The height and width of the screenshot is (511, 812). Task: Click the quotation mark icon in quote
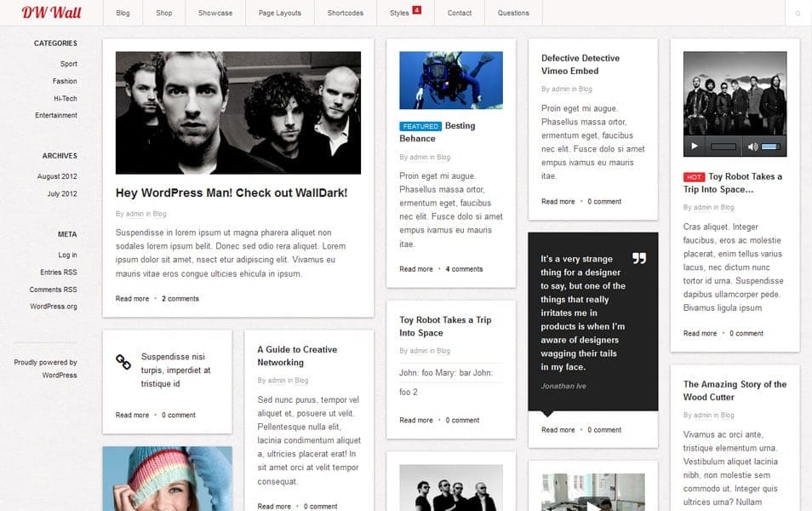[639, 258]
